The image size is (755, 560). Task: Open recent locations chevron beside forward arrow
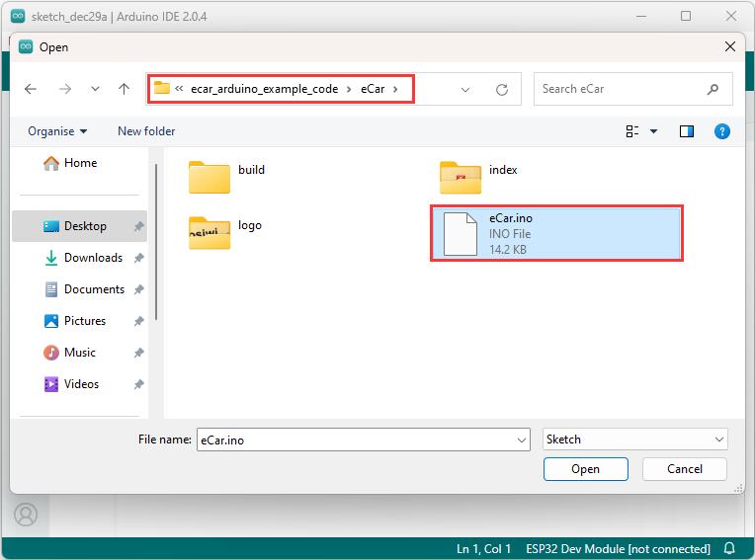click(95, 89)
